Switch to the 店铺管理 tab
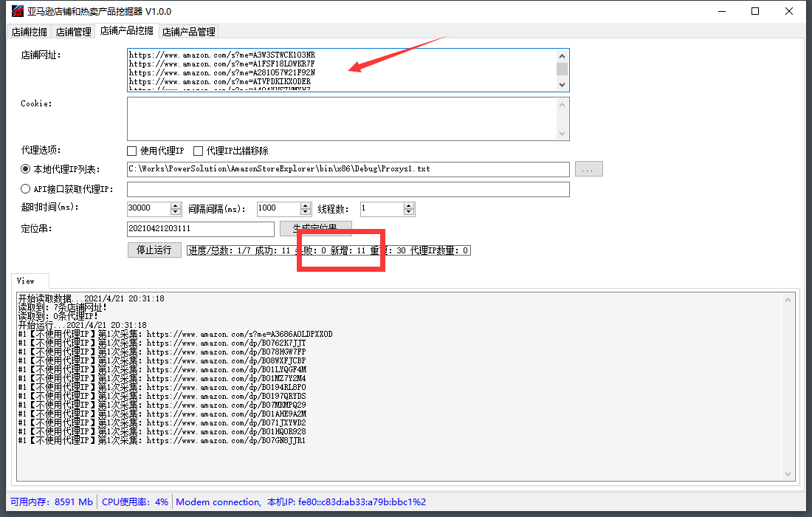 (74, 32)
